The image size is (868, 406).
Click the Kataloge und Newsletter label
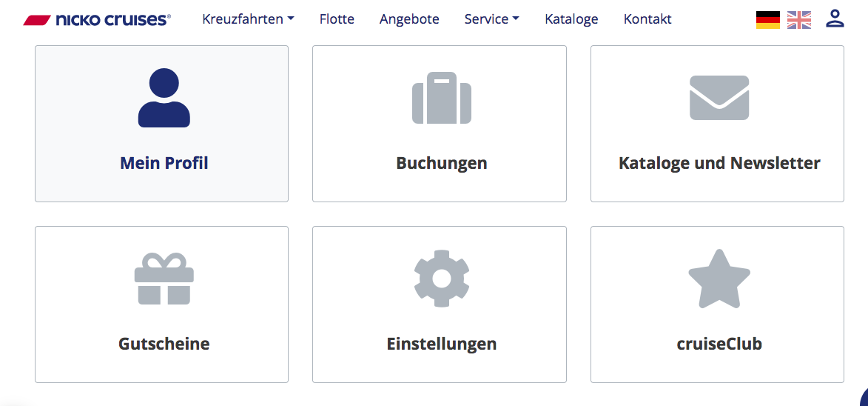[719, 163]
